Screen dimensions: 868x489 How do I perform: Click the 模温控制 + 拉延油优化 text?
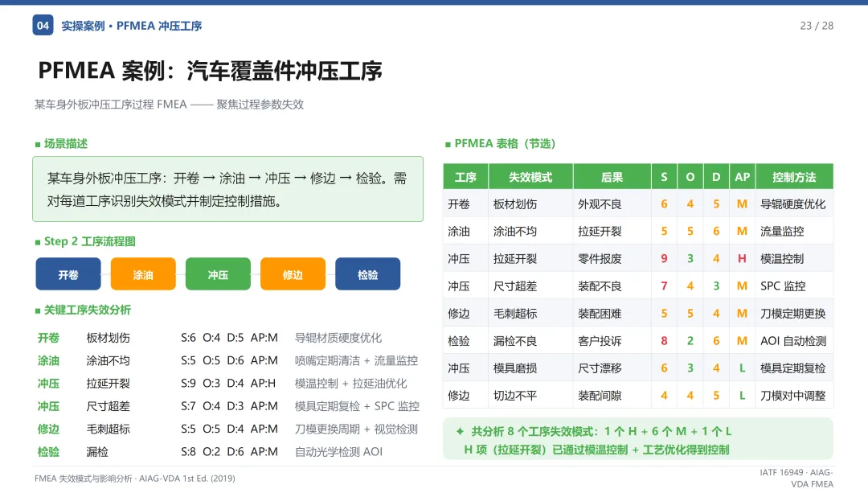point(350,383)
